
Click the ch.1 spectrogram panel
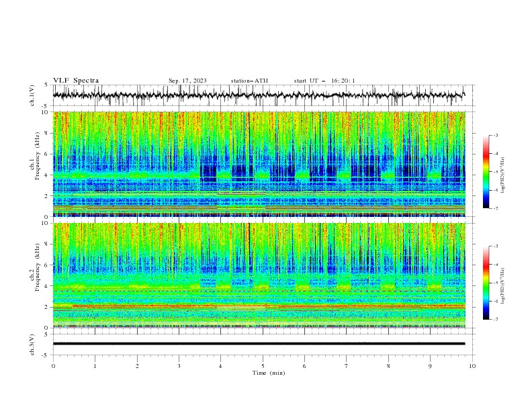click(x=259, y=164)
